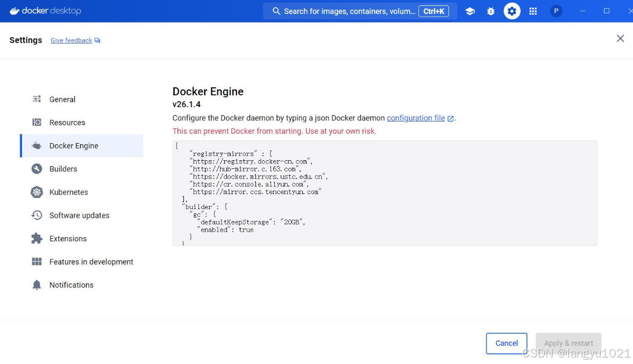This screenshot has width=633, height=364.
Task: Click the v26.1.4 version text
Action: 187,104
